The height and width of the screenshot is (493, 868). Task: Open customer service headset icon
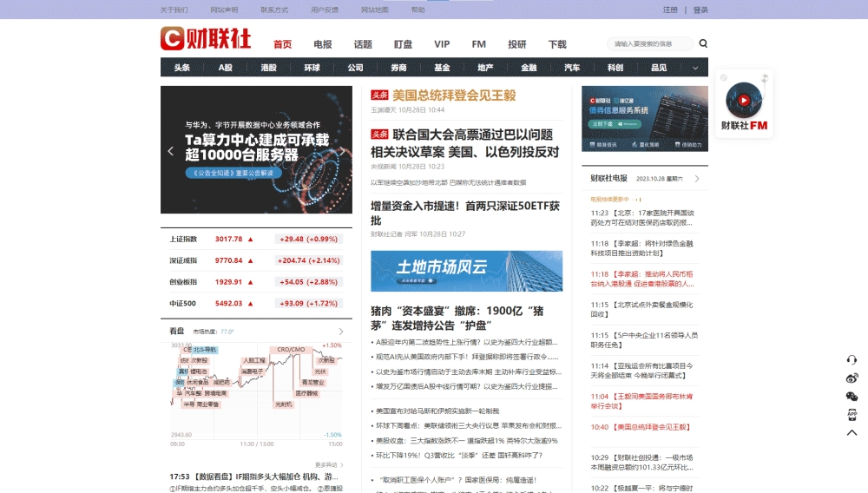[x=852, y=359]
